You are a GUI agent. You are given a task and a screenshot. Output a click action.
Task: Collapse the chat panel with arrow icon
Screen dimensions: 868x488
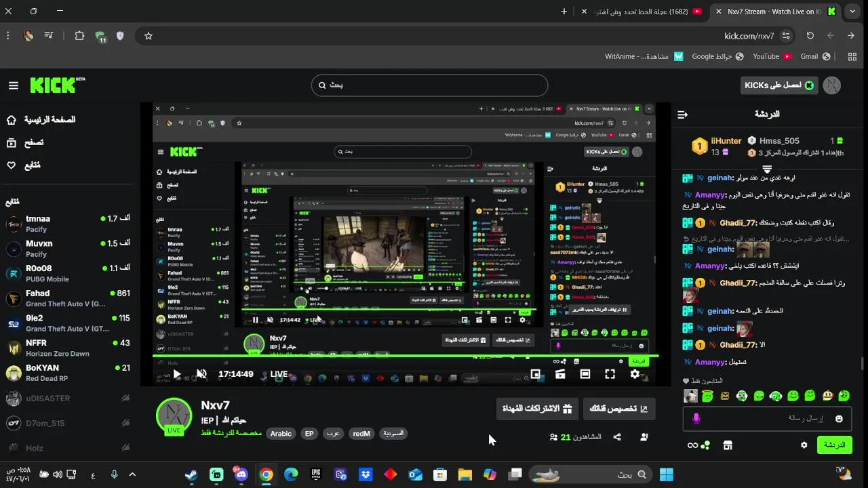(683, 115)
